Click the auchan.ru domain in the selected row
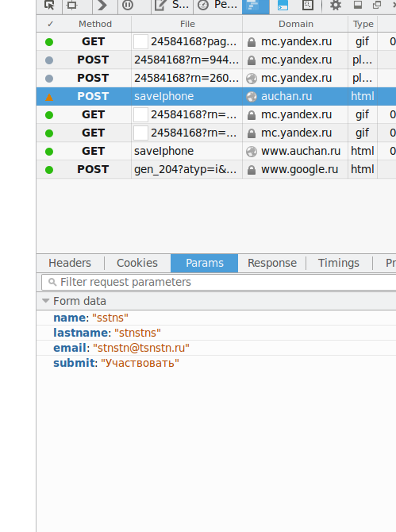 point(286,96)
